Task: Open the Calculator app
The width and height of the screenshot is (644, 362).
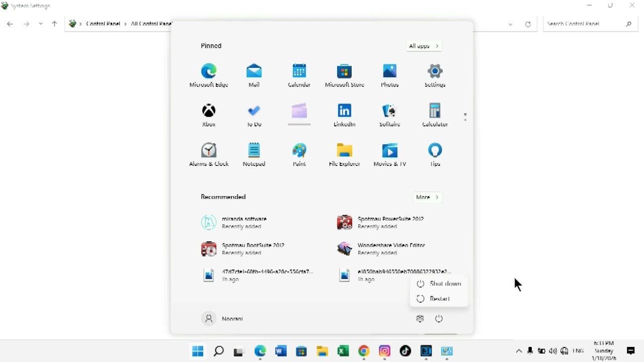Action: (435, 115)
